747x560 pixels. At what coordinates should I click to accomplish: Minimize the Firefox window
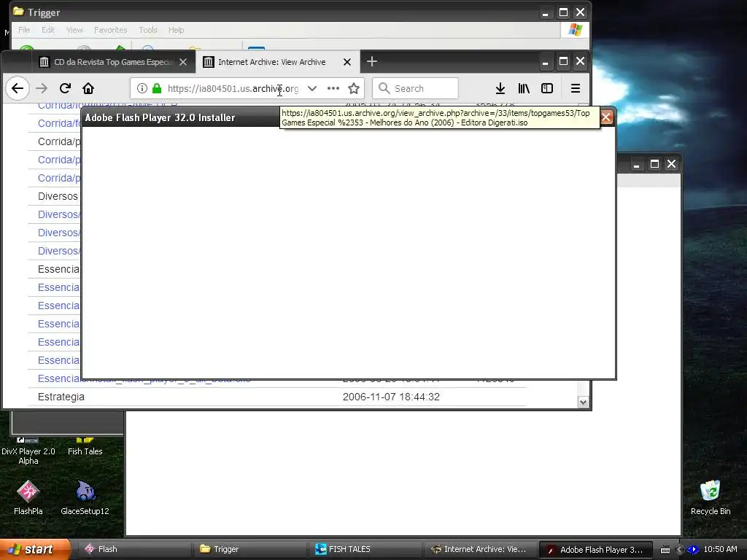pyautogui.click(x=546, y=61)
